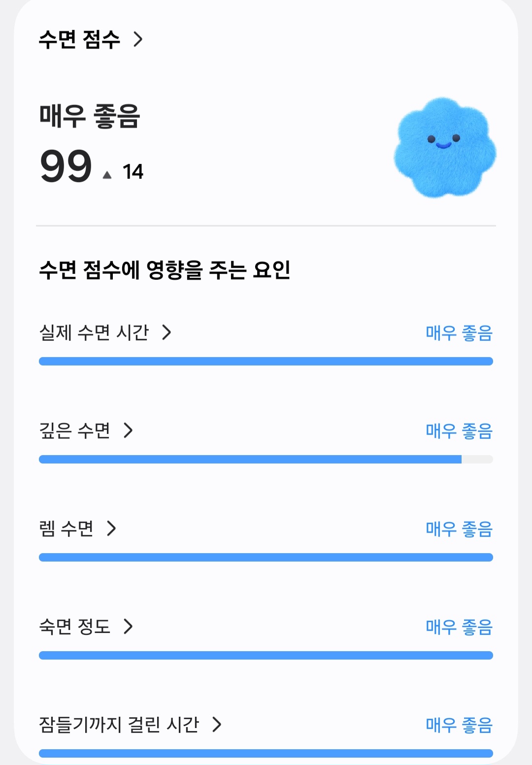Expand 깊은 수면 chevron arrow
The width and height of the screenshot is (532, 765).
(x=128, y=431)
